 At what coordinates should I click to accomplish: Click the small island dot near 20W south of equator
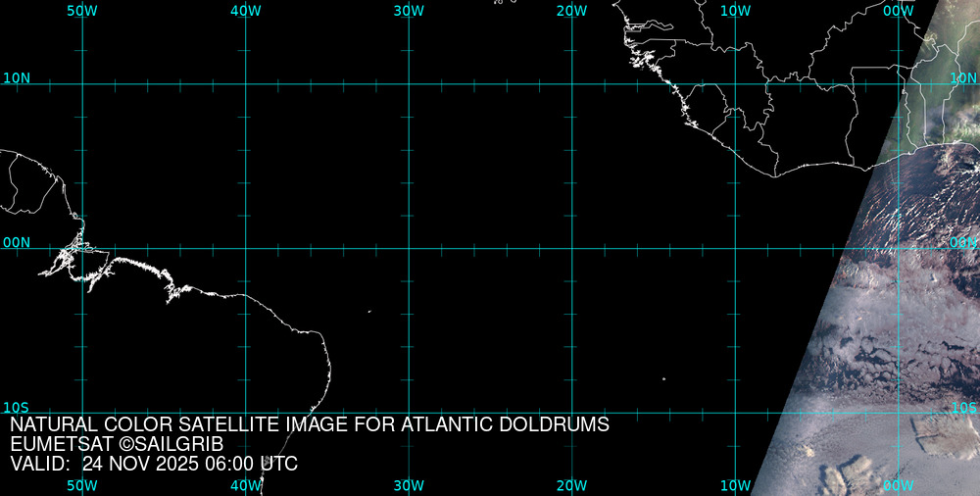point(663,379)
